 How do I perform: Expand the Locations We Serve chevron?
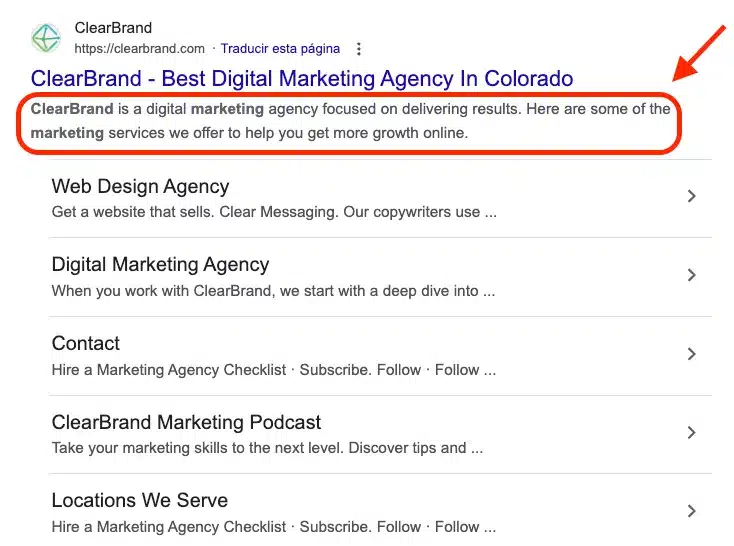pyautogui.click(x=691, y=510)
